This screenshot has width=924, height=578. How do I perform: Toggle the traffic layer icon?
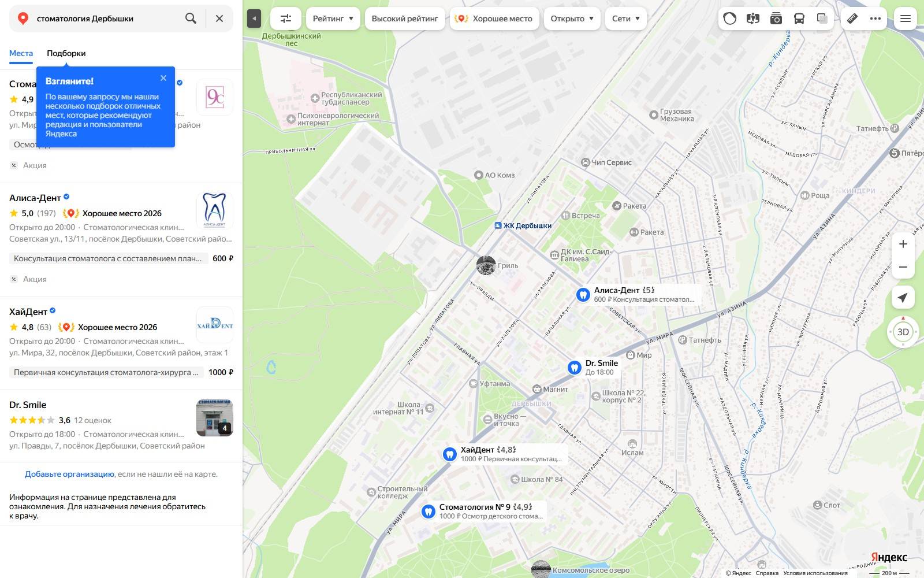(730, 18)
